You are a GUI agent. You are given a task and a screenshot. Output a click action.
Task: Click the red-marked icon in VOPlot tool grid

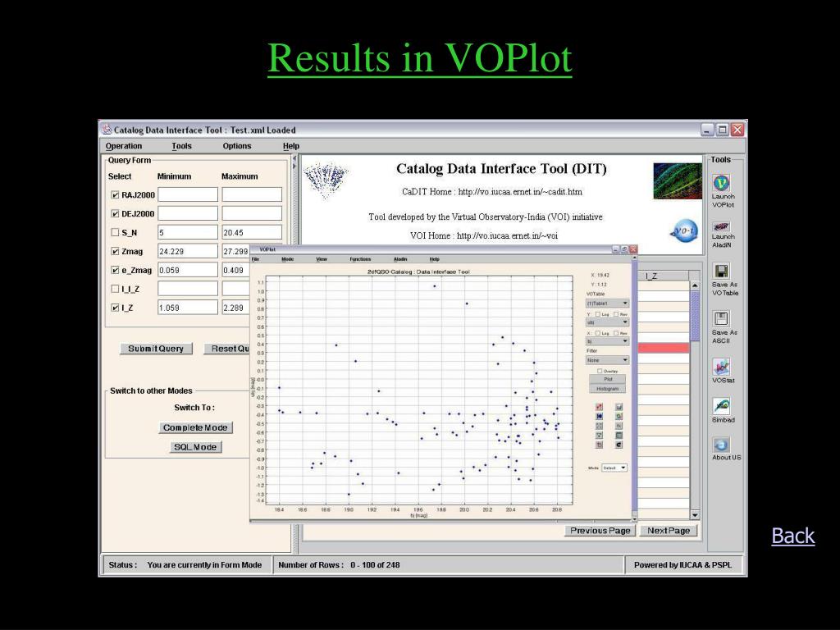[x=600, y=407]
